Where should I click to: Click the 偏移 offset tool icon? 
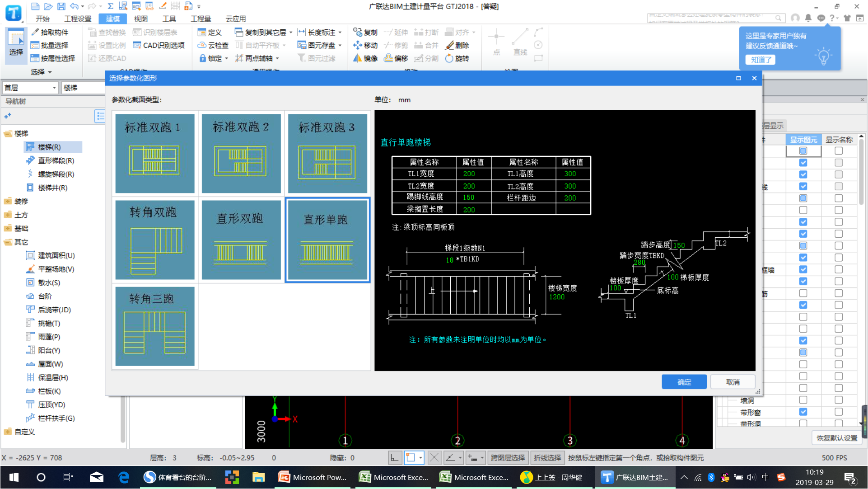tap(388, 58)
